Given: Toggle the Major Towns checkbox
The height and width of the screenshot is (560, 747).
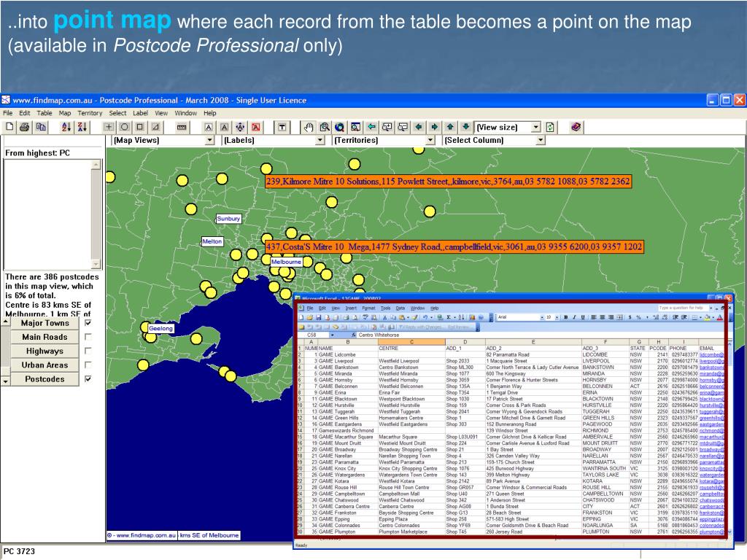Looking at the screenshot, I should (x=88, y=323).
